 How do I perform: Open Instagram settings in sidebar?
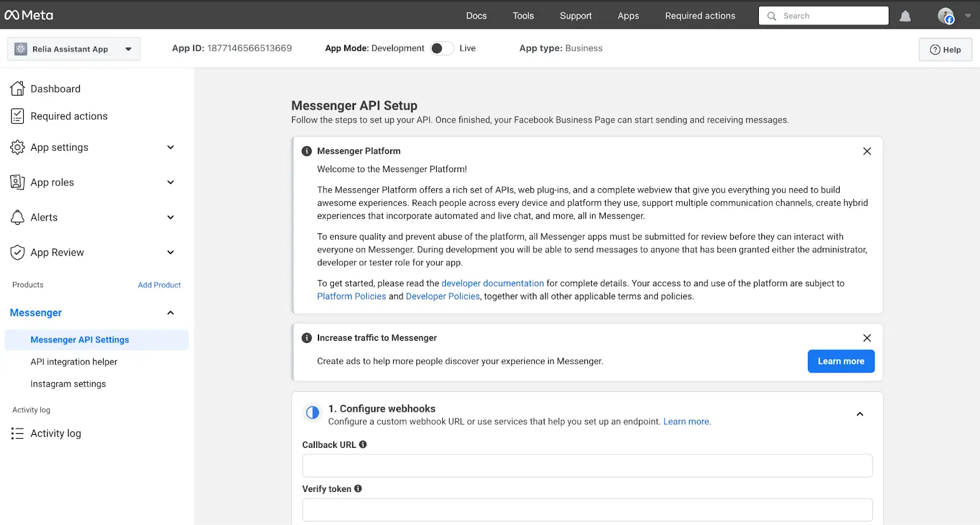68,384
